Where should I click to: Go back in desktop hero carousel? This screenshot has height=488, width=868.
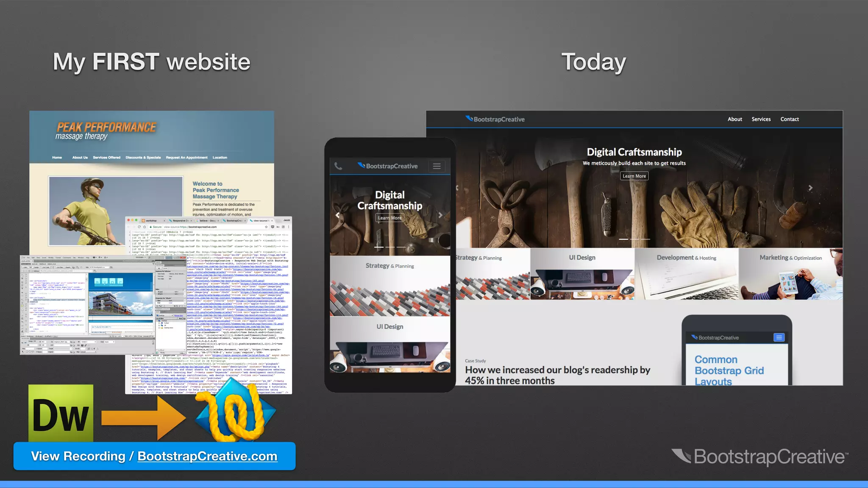click(x=457, y=188)
